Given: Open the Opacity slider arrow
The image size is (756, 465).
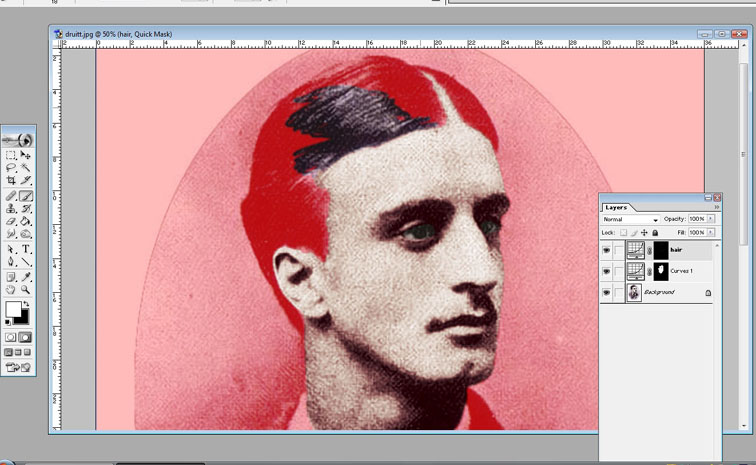Looking at the screenshot, I should pyautogui.click(x=711, y=219).
